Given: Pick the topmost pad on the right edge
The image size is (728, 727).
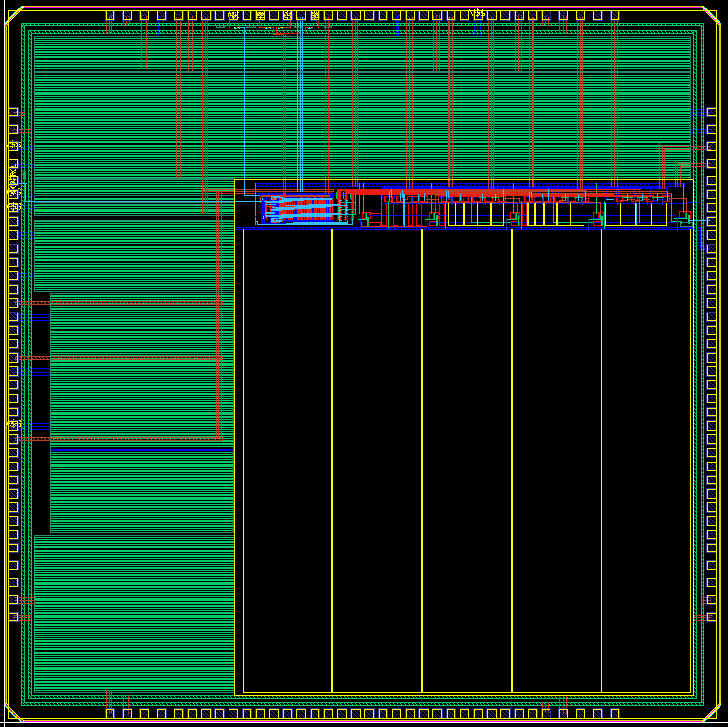Looking at the screenshot, I should pyautogui.click(x=711, y=111).
